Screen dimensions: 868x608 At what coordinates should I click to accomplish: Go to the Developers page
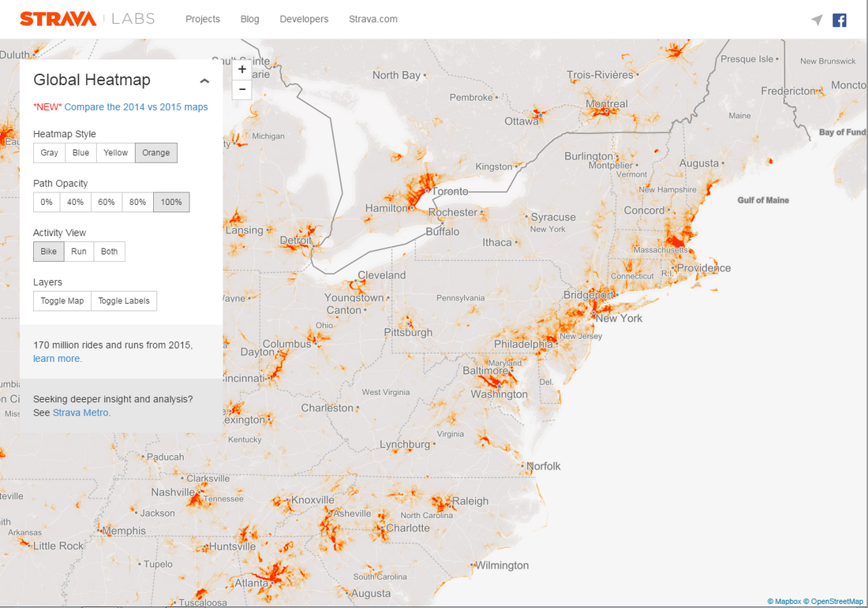pyautogui.click(x=304, y=19)
